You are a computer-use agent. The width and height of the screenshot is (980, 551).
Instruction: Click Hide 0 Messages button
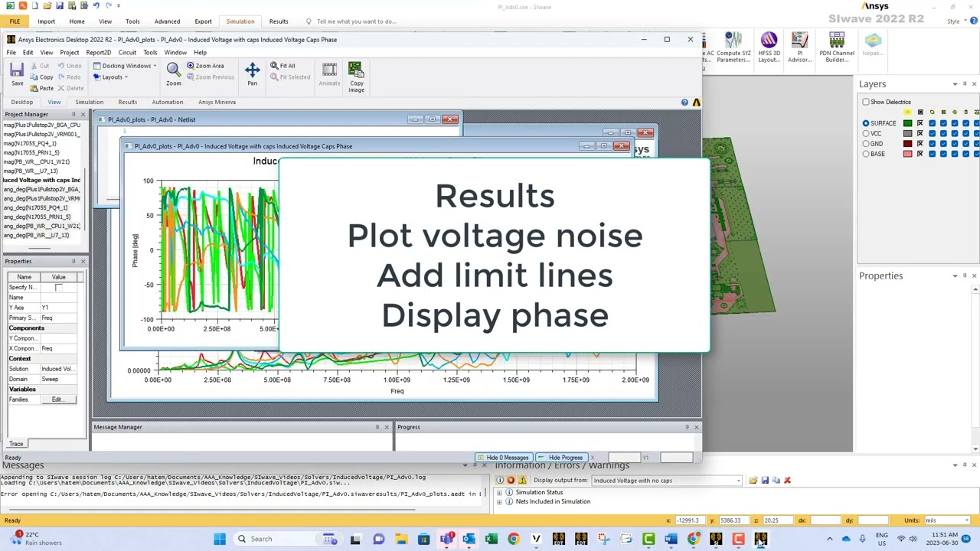pos(502,458)
